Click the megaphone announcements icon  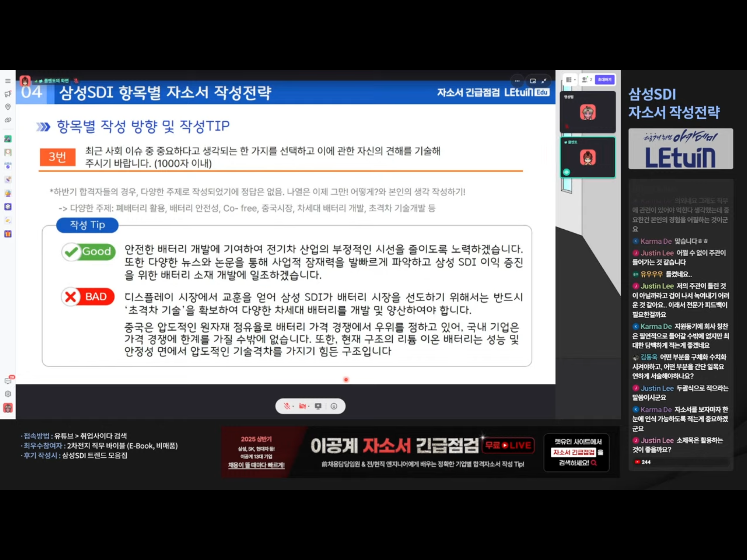pos(8,94)
